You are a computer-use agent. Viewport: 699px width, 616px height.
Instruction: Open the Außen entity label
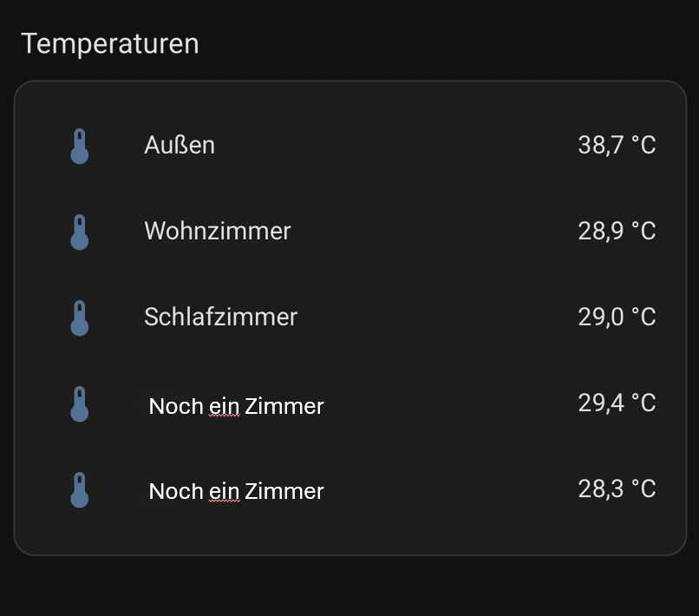[180, 145]
